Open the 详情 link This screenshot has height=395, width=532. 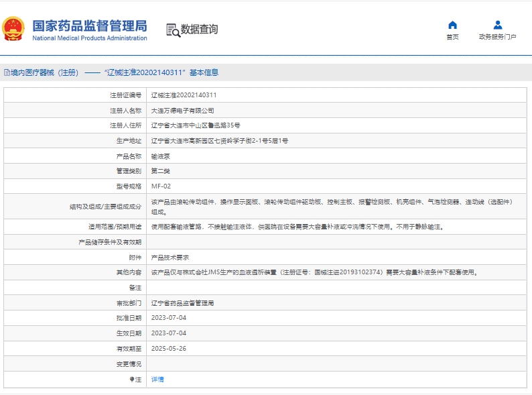pyautogui.click(x=157, y=380)
